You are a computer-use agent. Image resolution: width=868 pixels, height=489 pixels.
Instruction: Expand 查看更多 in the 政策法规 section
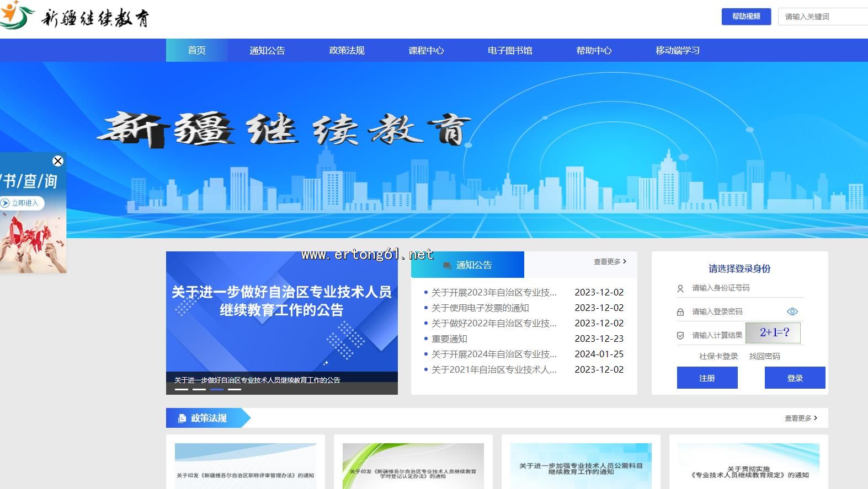(801, 418)
